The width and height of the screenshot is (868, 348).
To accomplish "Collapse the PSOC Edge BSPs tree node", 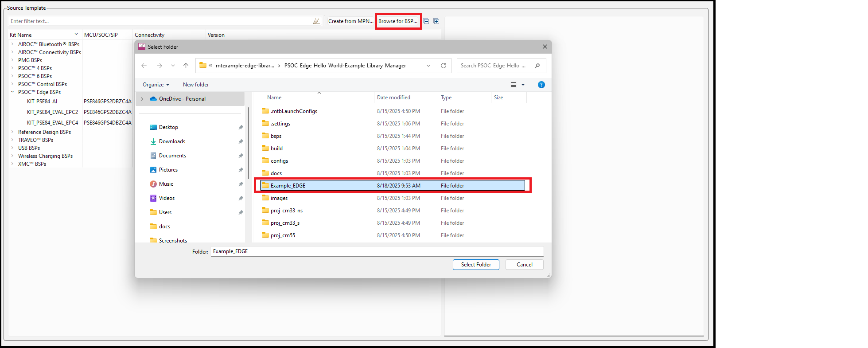I will [x=12, y=92].
